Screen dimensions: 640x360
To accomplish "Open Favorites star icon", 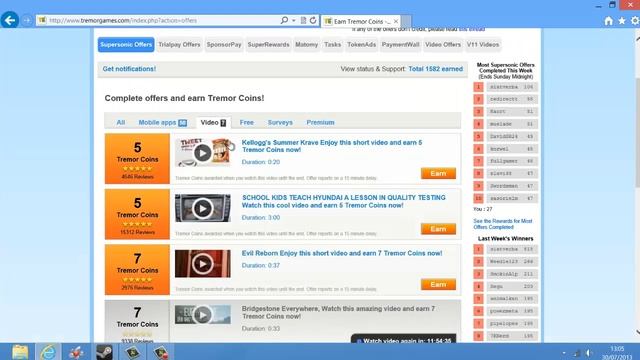I will point(622,21).
